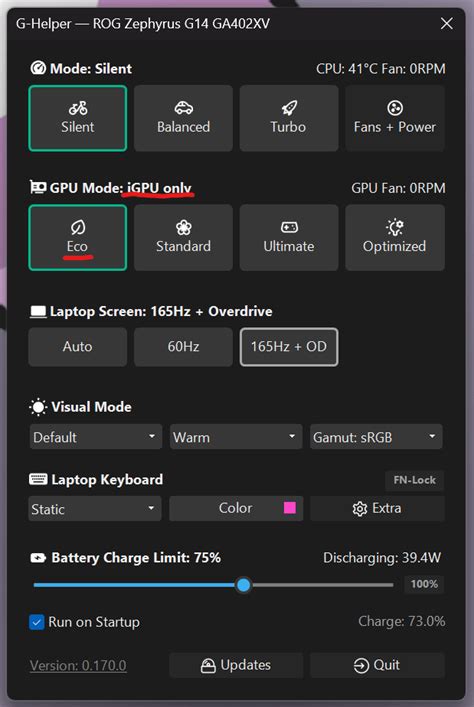Close the G-Helper window

click(446, 23)
